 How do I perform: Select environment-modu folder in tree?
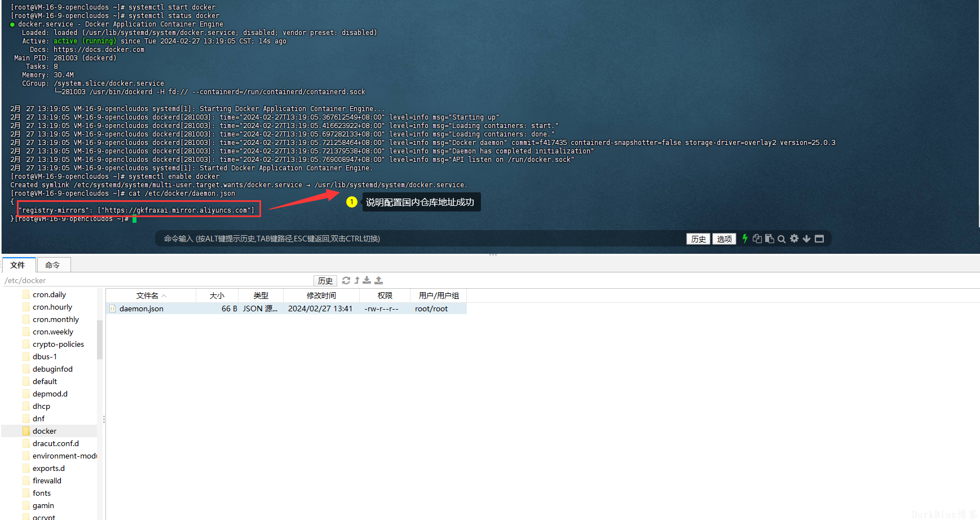click(64, 456)
